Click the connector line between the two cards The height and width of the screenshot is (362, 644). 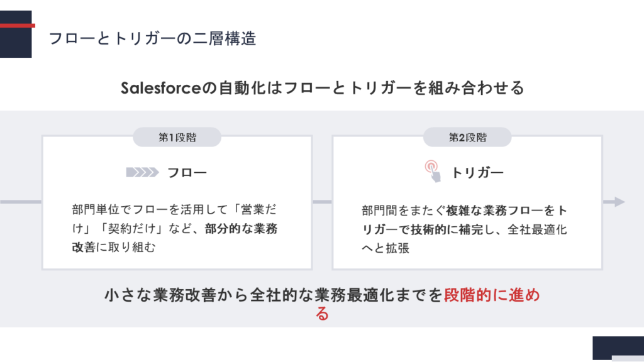323,202
